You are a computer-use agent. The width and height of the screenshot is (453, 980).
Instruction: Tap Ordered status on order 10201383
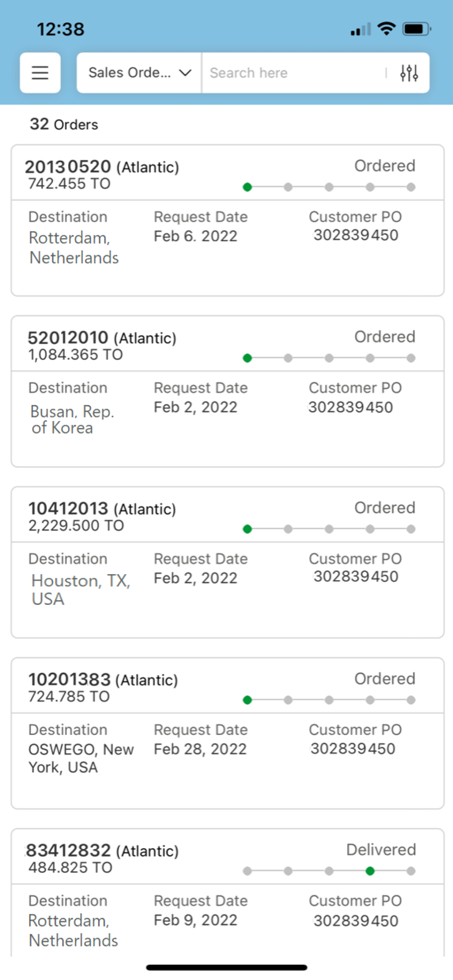coord(384,679)
